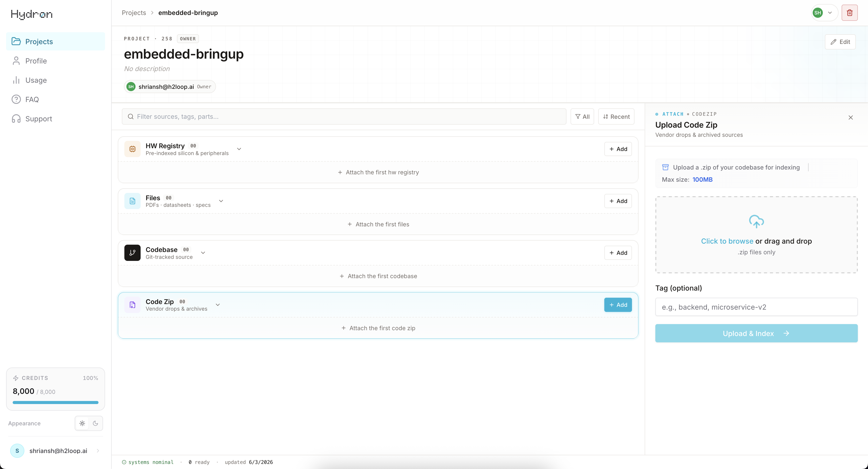868x469 pixels.
Task: Click SH avatar next to owner email
Action: click(x=131, y=87)
